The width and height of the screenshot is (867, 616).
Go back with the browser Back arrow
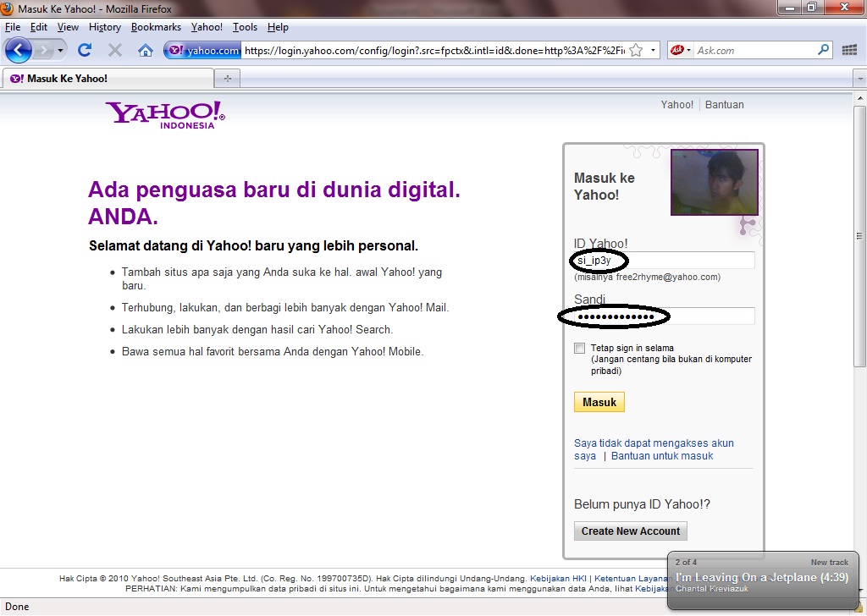click(19, 50)
